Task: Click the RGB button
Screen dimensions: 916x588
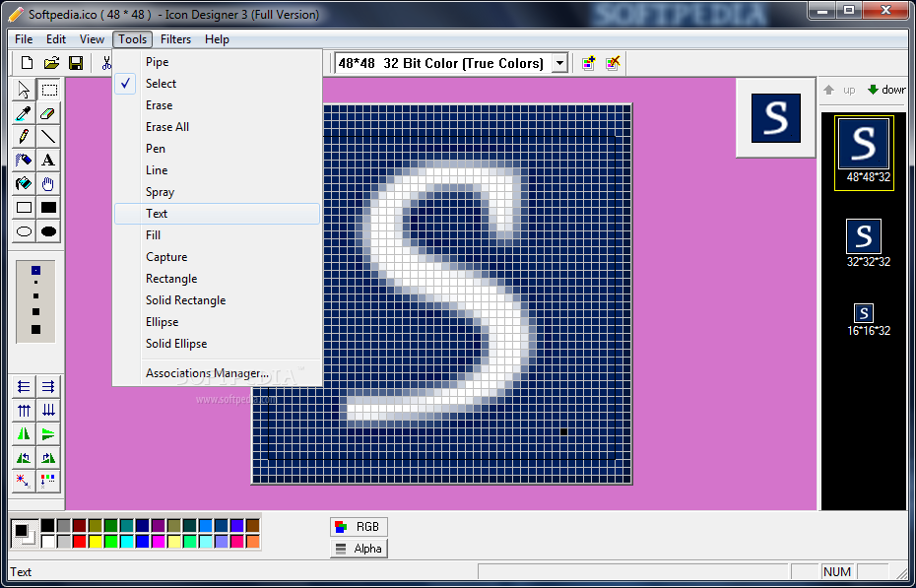Action: click(359, 527)
